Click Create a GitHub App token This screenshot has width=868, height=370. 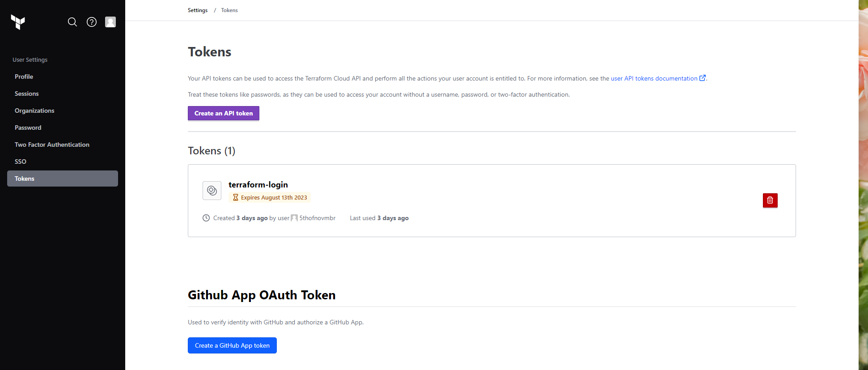click(232, 345)
